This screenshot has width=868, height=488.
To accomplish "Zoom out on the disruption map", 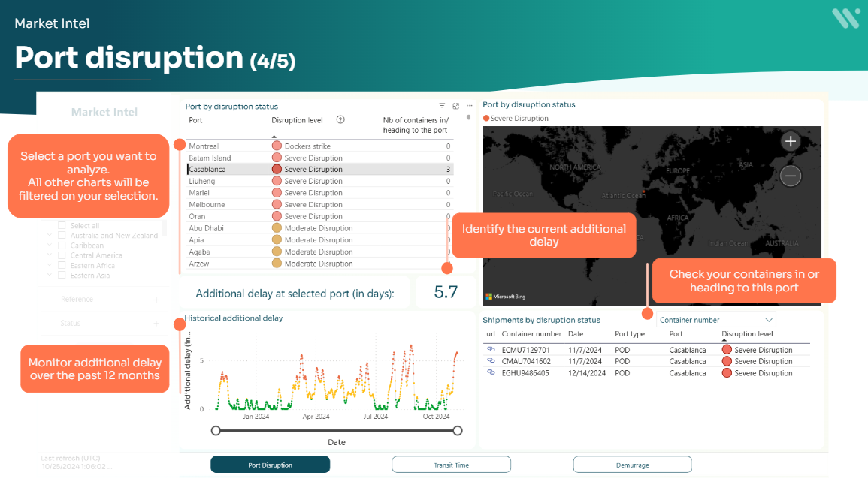I will 790,176.
